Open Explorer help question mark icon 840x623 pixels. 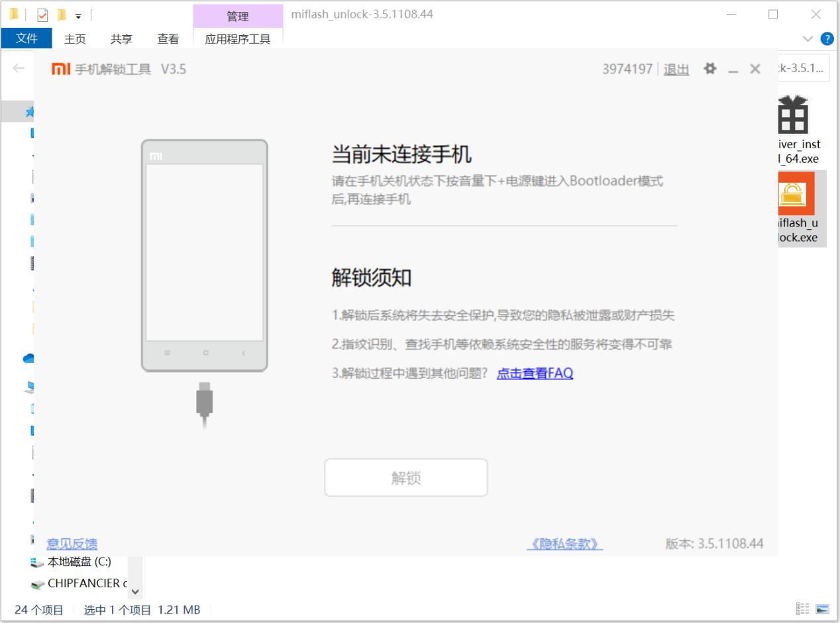pos(827,39)
